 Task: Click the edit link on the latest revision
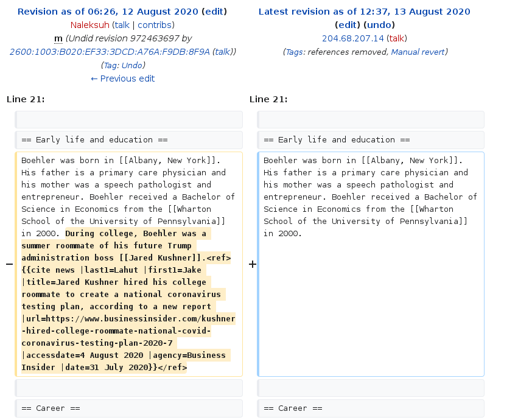[347, 24]
